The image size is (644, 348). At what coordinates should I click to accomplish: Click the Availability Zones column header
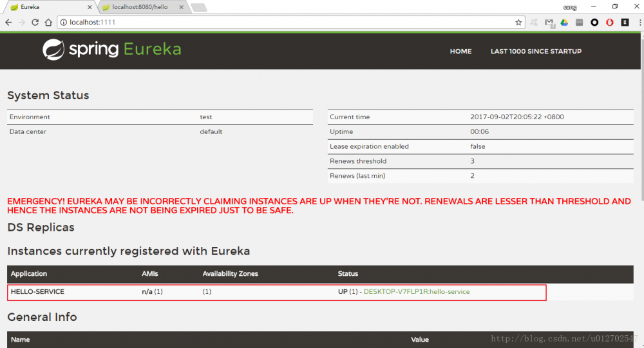point(230,274)
